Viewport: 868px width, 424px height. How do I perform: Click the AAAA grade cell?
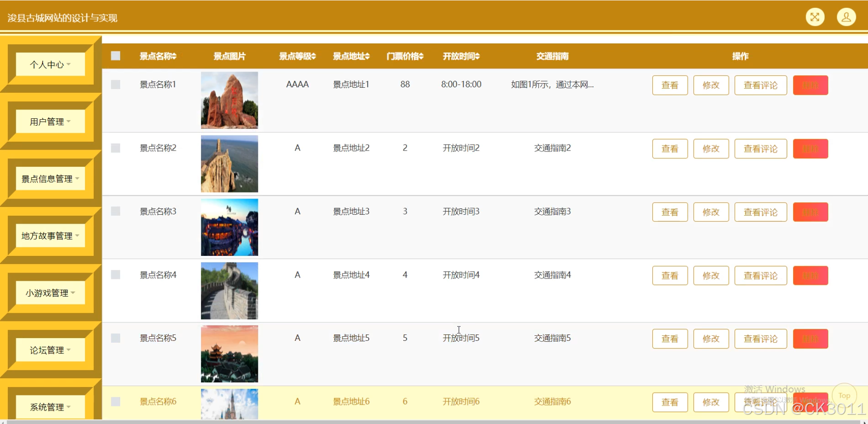[297, 85]
